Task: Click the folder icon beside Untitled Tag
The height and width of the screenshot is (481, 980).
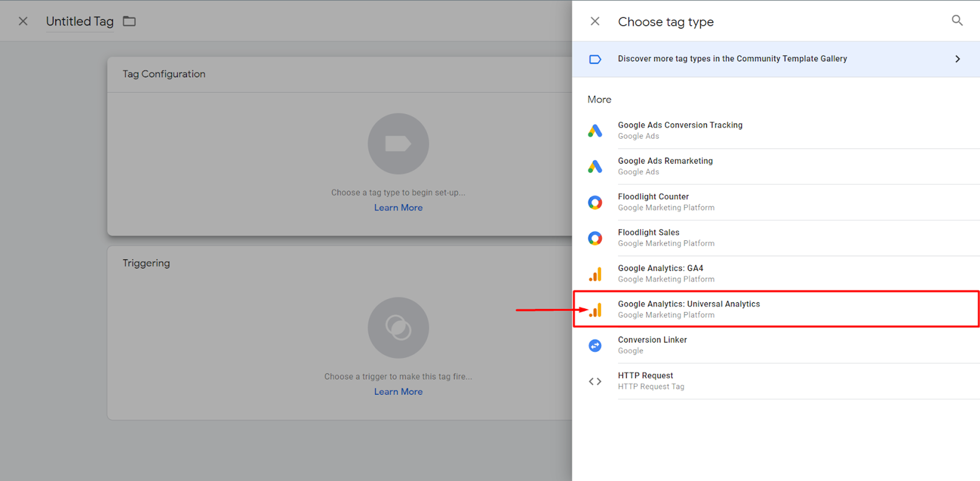Action: pos(129,21)
